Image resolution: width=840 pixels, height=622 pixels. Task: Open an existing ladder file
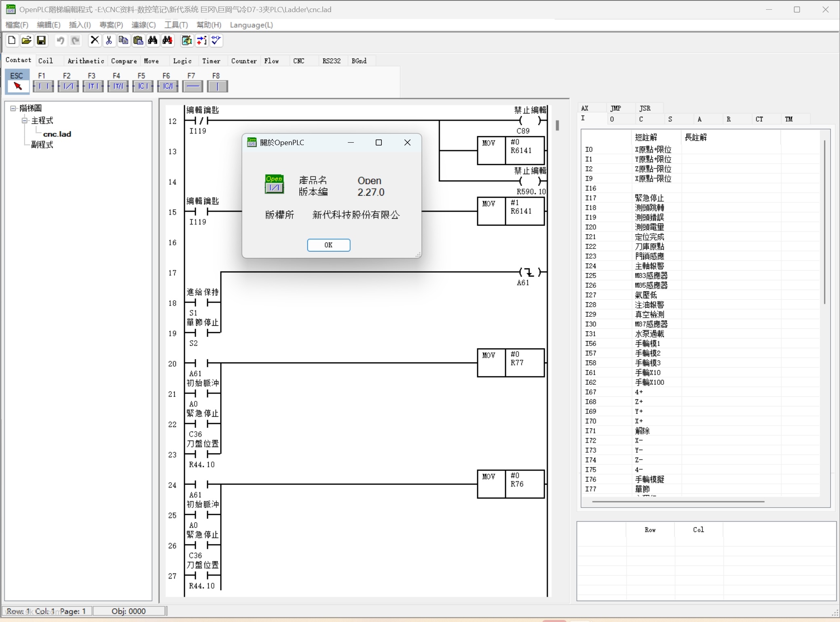click(x=26, y=40)
